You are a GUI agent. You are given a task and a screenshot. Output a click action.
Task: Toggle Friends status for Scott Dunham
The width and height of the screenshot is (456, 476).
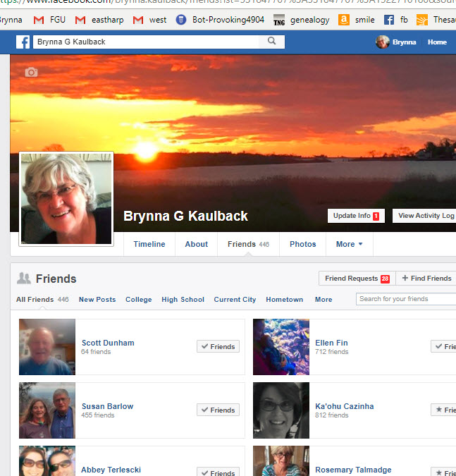[218, 346]
